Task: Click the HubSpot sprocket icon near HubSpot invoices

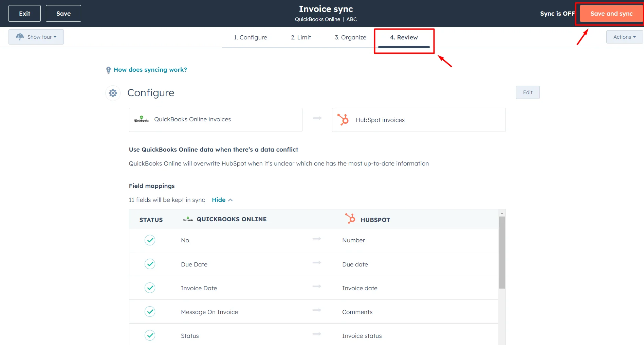Action: point(343,120)
